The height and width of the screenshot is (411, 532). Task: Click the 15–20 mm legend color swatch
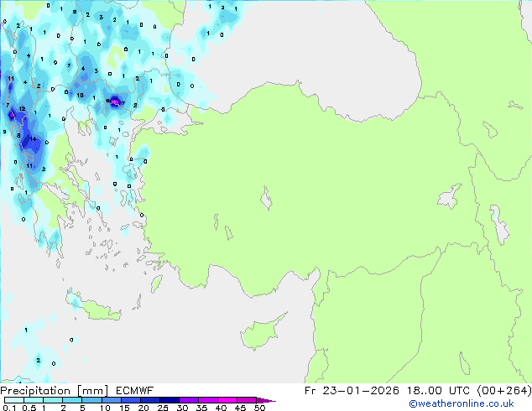pos(131,400)
